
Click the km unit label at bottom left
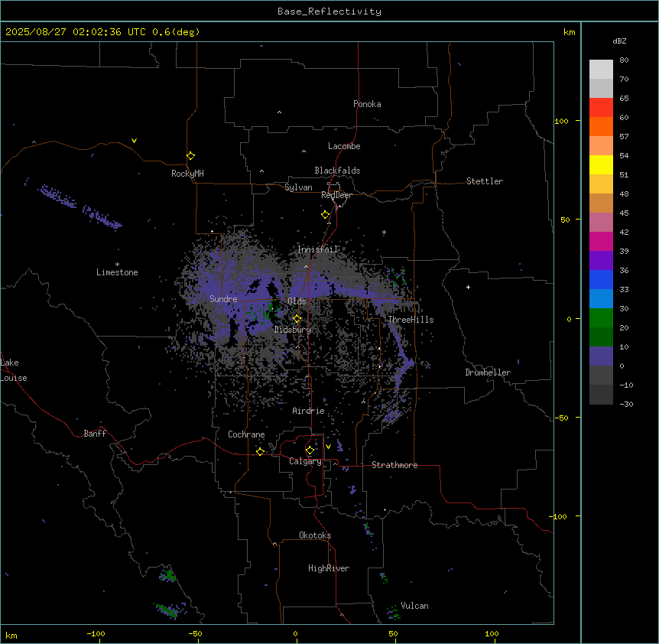point(11,635)
